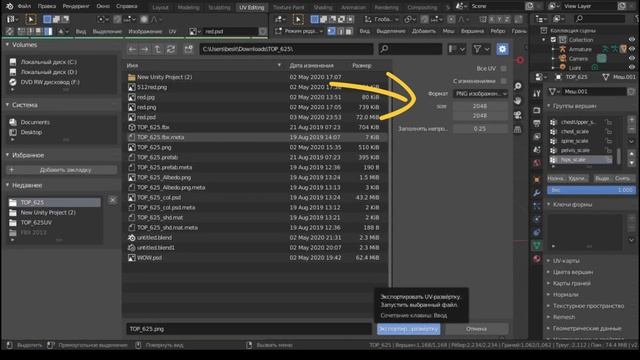
Task: Open the Правка menu
Action: (x=47, y=6)
